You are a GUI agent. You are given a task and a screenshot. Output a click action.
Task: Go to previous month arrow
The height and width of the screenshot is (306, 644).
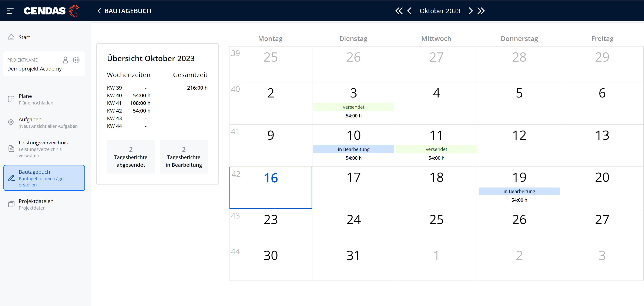pyautogui.click(x=409, y=11)
